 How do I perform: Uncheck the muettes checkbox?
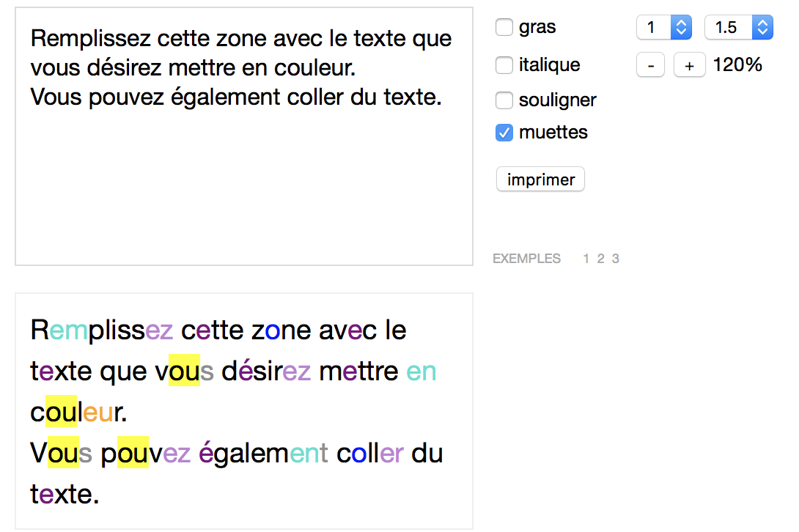point(504,133)
